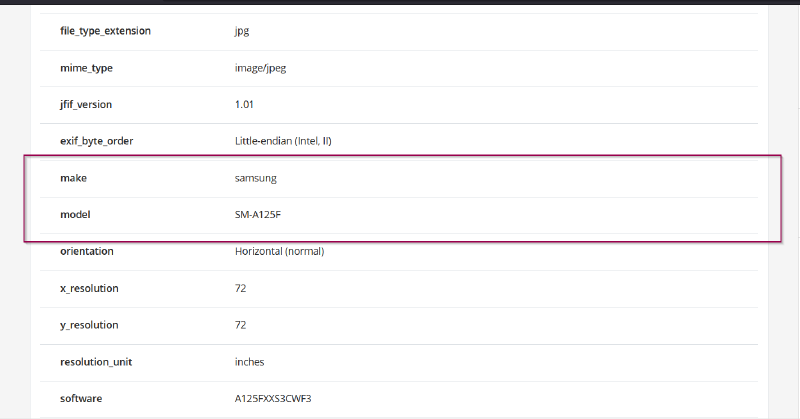Click the image/jpeg value
This screenshot has height=419, width=800.
(x=259, y=68)
